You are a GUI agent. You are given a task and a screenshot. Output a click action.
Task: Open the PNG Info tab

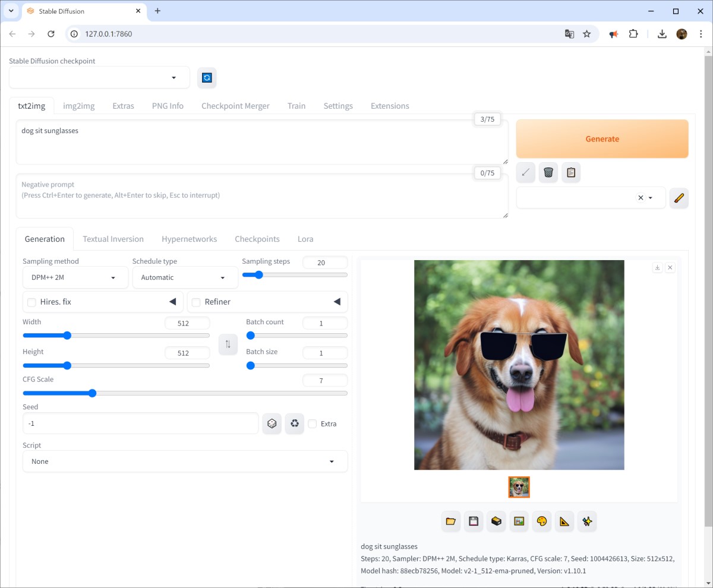(x=168, y=106)
